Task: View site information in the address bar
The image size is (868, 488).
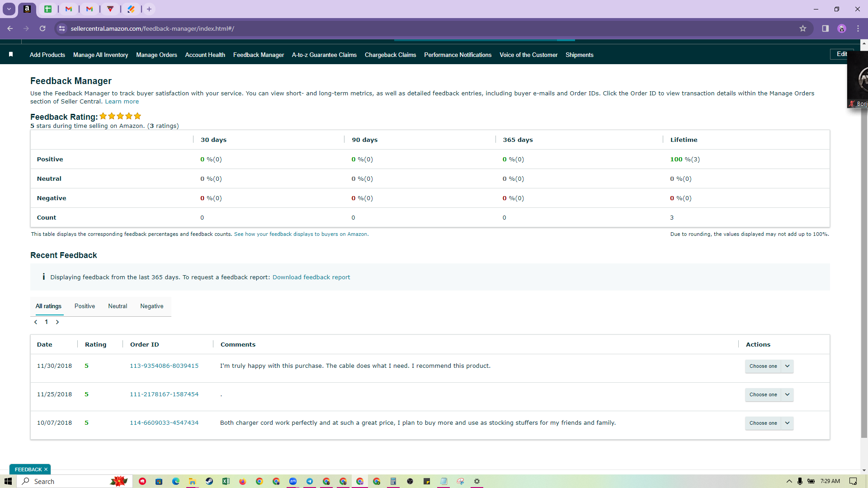Action: click(x=62, y=28)
